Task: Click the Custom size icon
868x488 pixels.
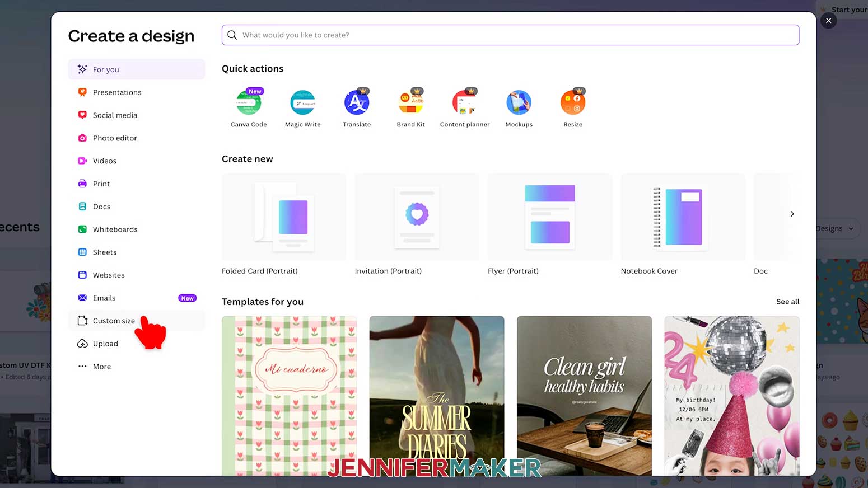Action: click(82, 321)
